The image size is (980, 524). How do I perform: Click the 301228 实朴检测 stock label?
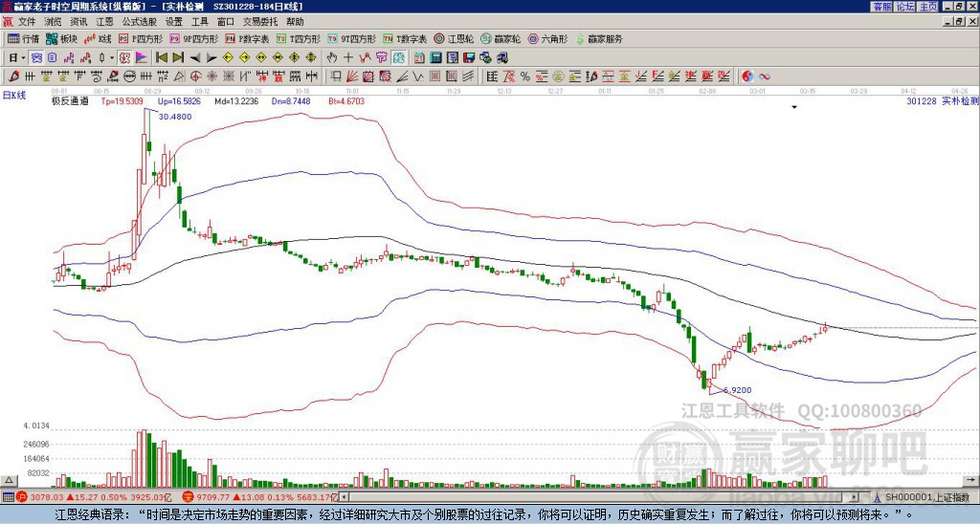point(942,100)
